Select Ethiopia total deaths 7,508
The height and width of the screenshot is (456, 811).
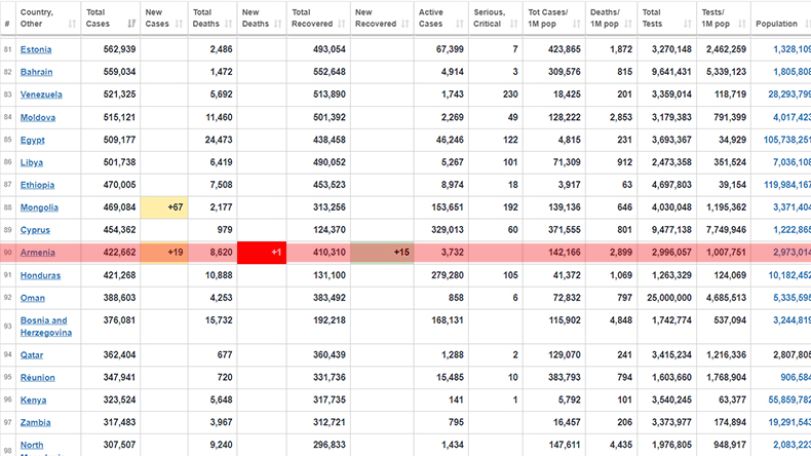pyautogui.click(x=221, y=185)
